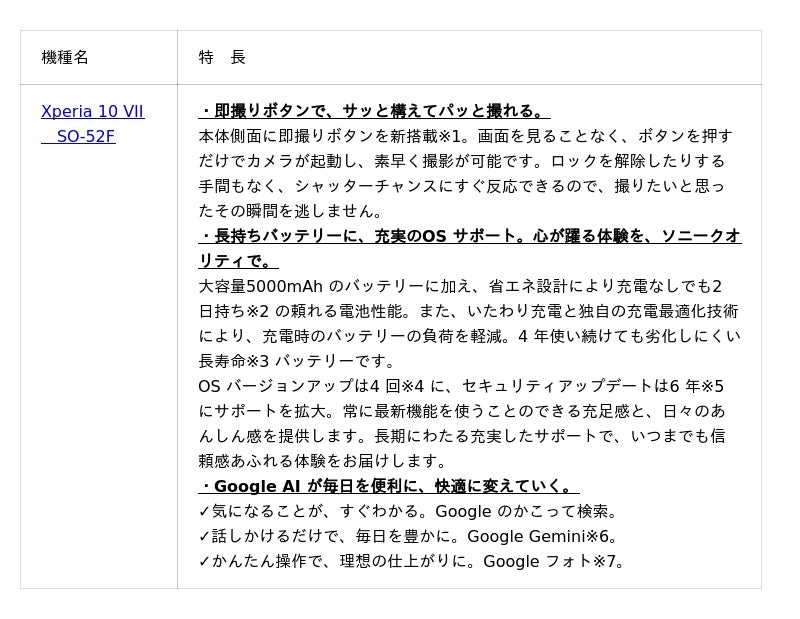Open the Xperia 10 VII link

point(92,112)
